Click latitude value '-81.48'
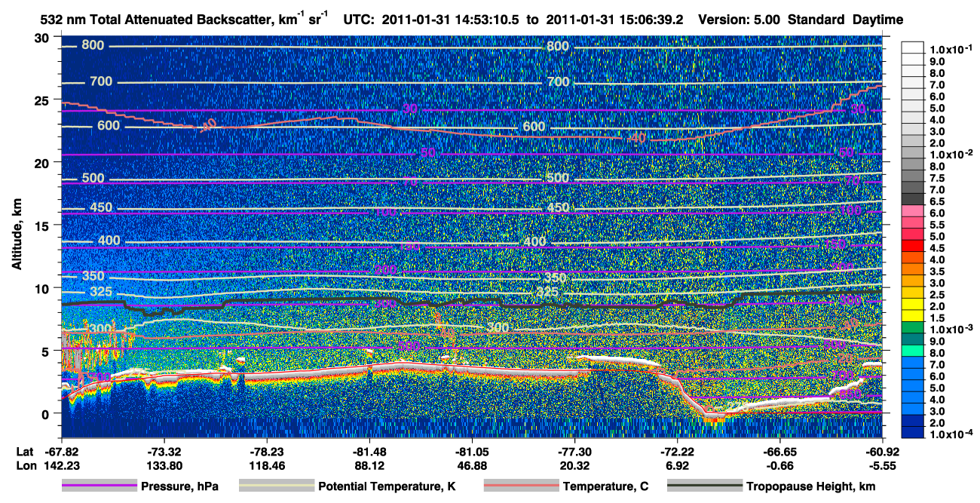 (x=369, y=451)
